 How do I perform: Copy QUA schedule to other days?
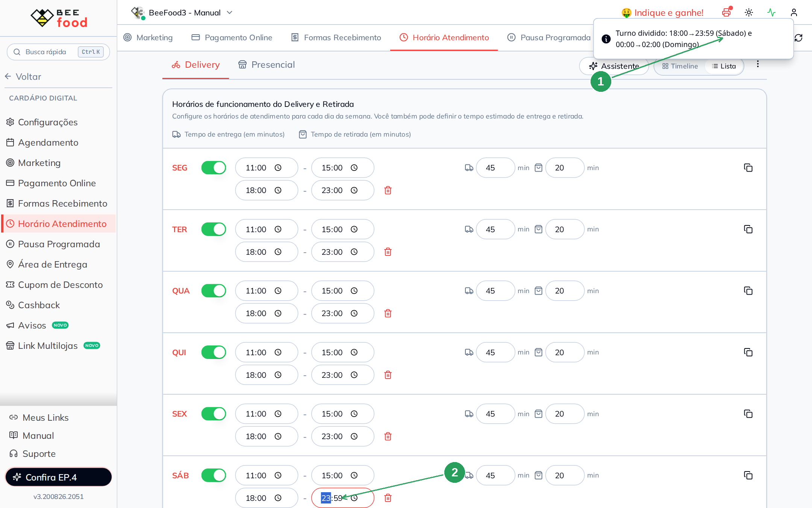[x=748, y=291]
